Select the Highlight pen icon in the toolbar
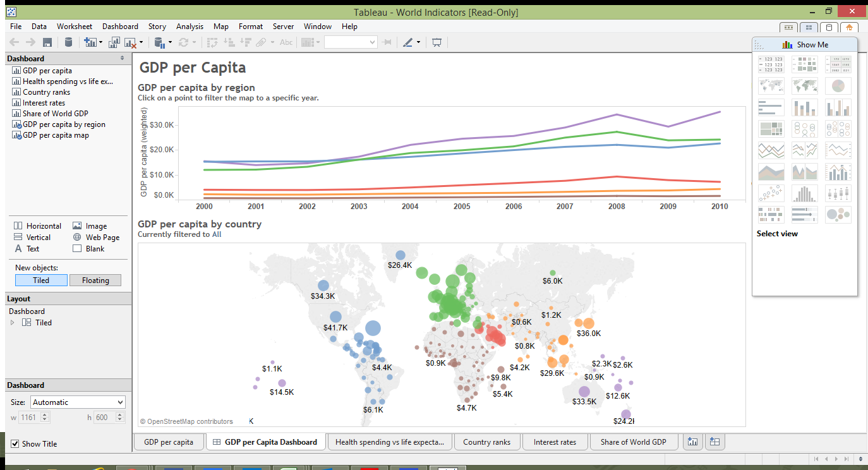This screenshot has height=470, width=868. [x=409, y=42]
